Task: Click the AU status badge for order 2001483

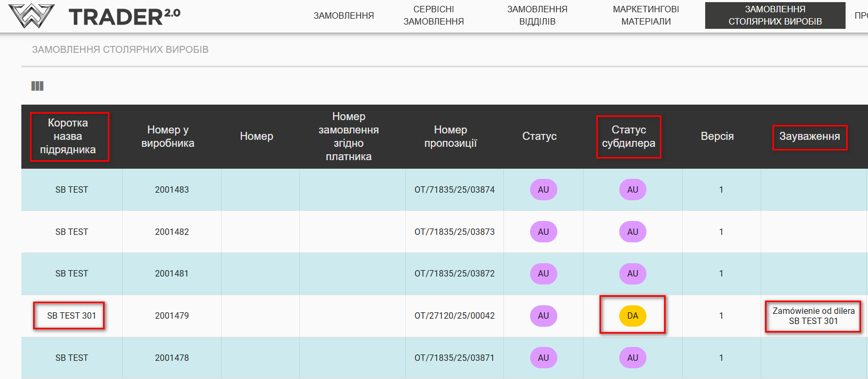Action: 543,189
